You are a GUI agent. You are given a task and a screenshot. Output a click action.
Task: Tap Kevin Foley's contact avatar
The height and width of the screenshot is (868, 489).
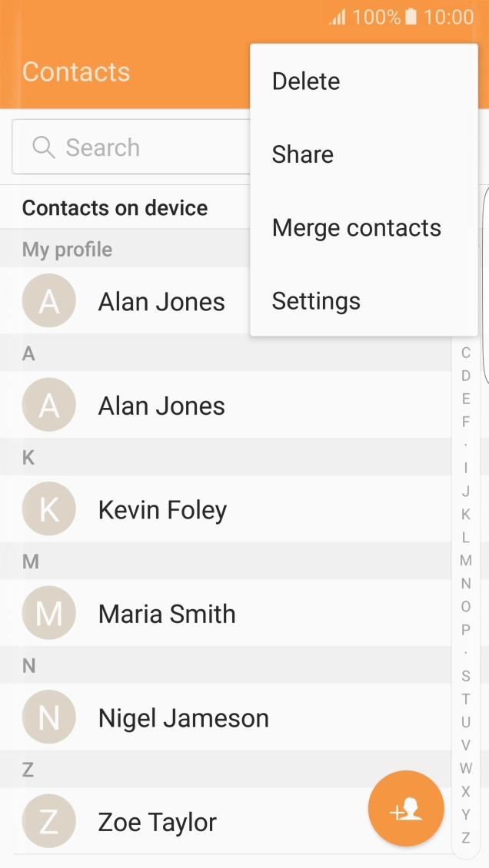48,509
